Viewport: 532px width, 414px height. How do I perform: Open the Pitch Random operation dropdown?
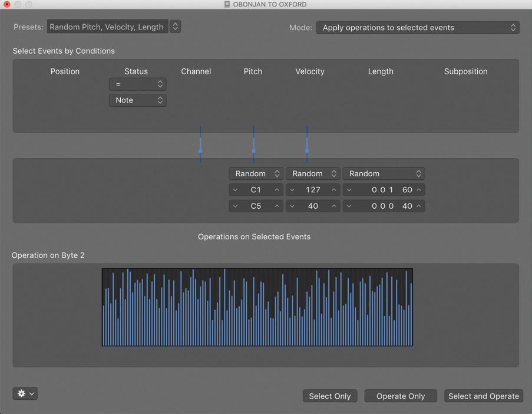pos(256,174)
